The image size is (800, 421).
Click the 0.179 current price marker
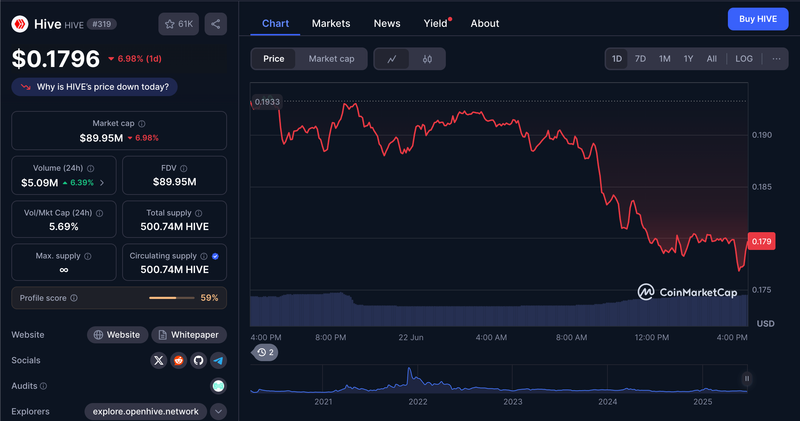[x=761, y=241]
